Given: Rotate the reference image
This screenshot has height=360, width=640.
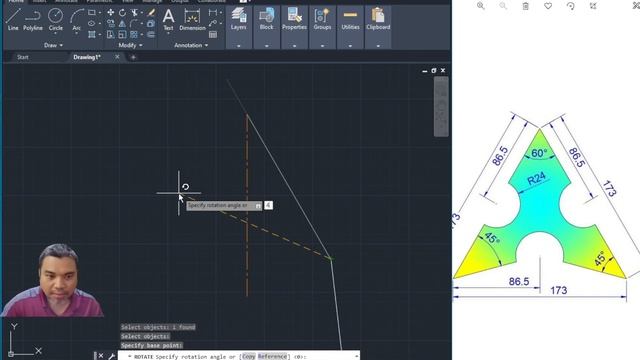Looking at the screenshot, I should click(x=571, y=6).
